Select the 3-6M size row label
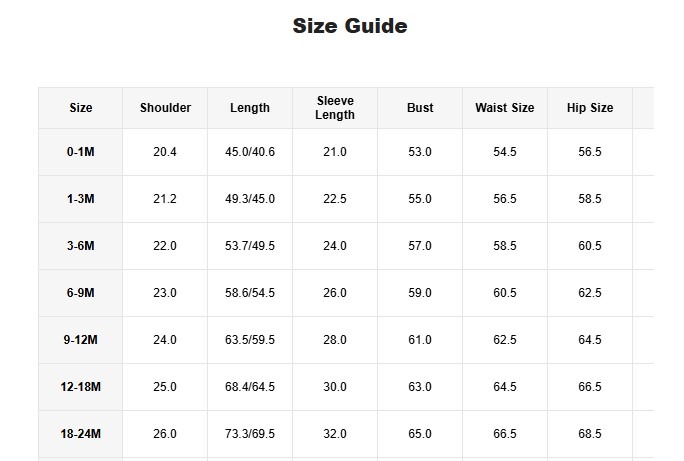Viewport: 684px width, 461px height. click(81, 246)
